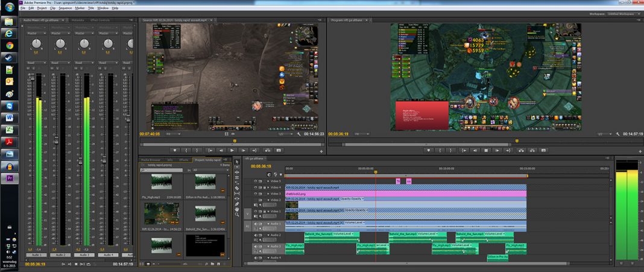Viewport: 644px width, 272px height.
Task: Mark In point in the Source monitor
Action: (x=186, y=150)
